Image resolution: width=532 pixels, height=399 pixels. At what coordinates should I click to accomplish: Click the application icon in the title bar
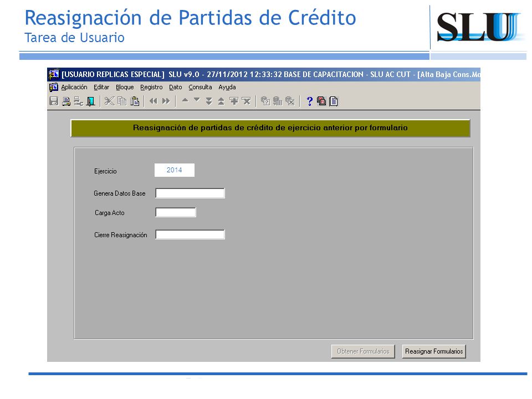point(54,74)
